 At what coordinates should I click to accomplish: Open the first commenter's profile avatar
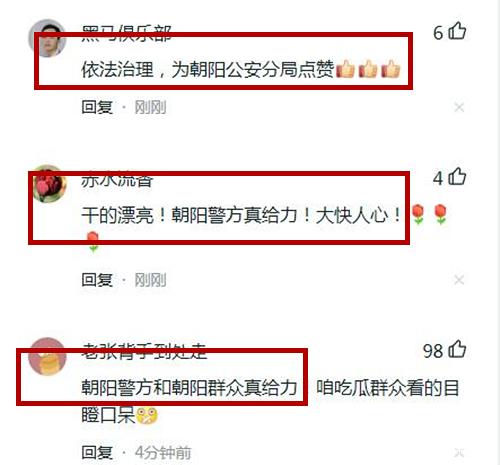pyautogui.click(x=47, y=38)
